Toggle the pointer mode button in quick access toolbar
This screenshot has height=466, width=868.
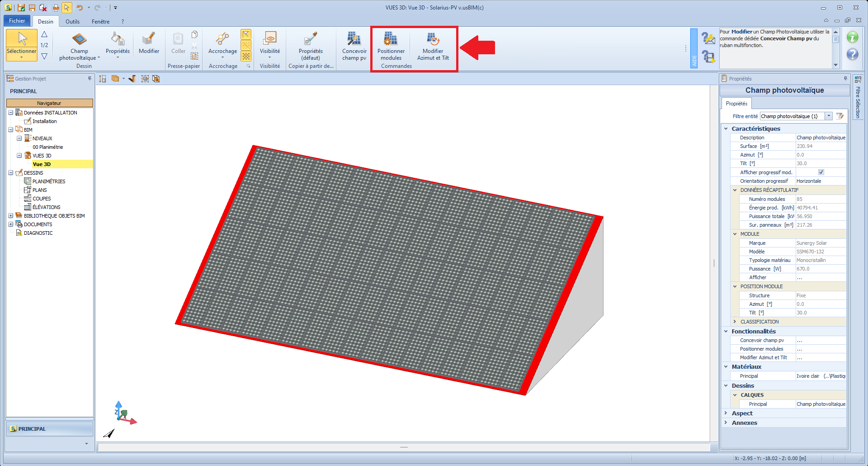point(66,8)
